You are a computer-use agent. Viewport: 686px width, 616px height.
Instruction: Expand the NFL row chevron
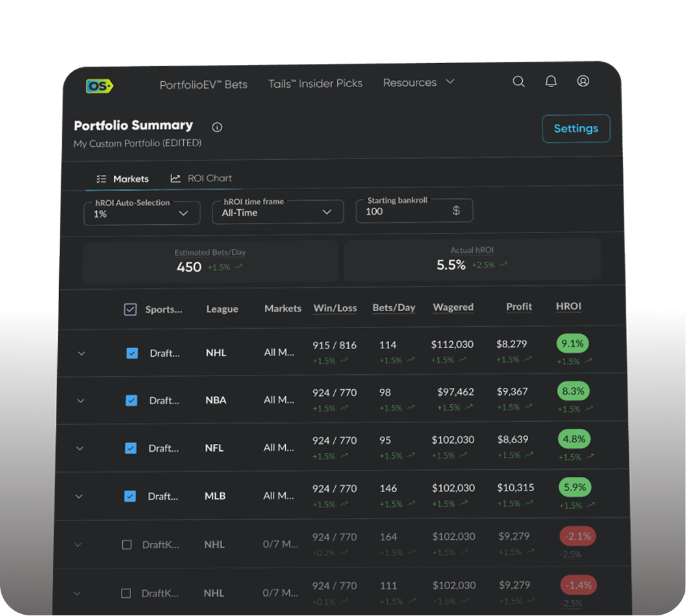click(x=80, y=448)
